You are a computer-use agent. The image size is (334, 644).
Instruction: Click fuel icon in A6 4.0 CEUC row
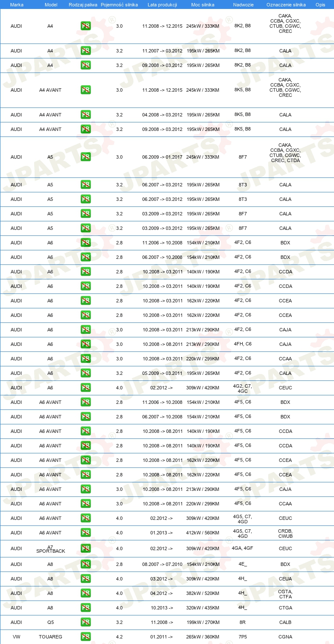click(86, 388)
